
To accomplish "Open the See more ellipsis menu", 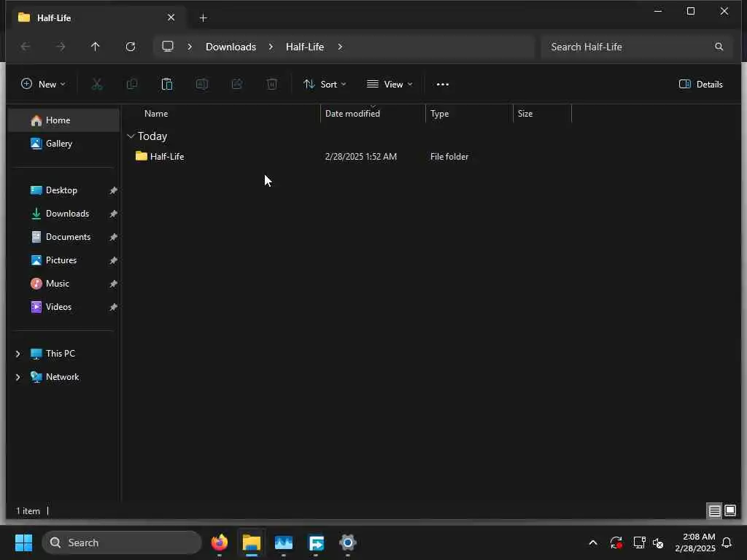I will [443, 85].
